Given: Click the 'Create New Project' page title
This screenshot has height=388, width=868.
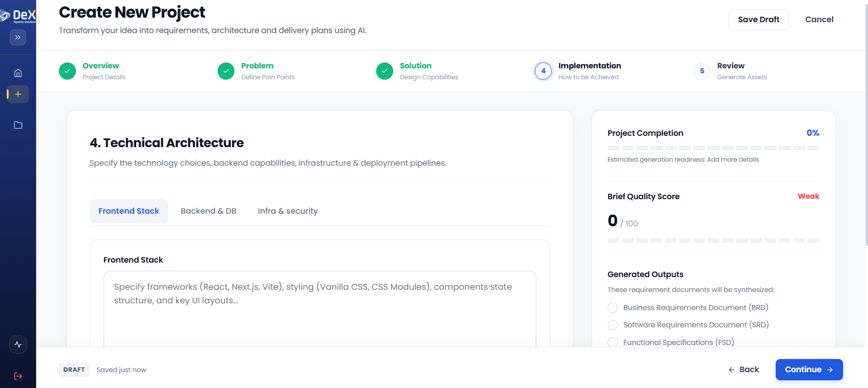Looking at the screenshot, I should (x=132, y=12).
